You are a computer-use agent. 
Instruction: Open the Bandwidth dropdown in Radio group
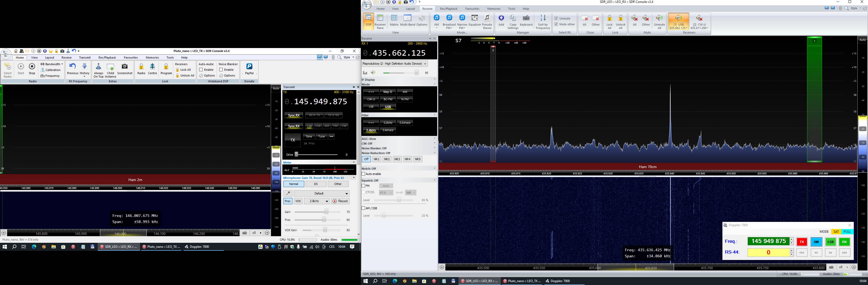(x=52, y=64)
